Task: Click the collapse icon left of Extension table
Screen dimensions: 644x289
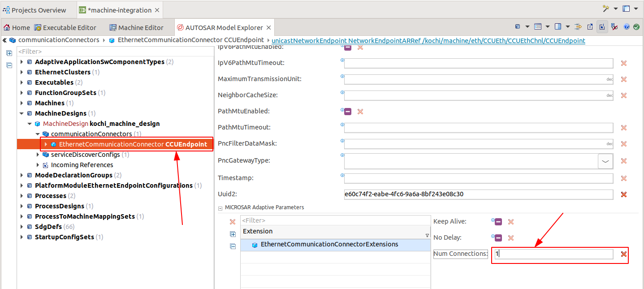Action: 233,246
